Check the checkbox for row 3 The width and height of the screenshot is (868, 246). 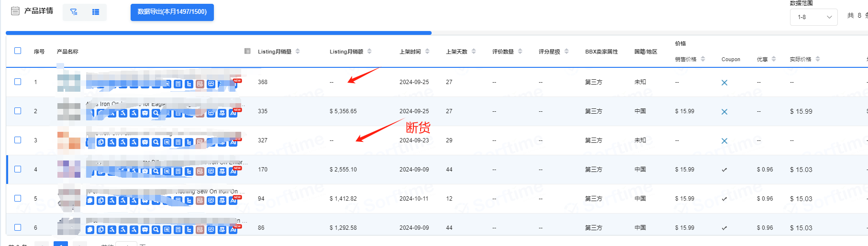[x=18, y=140]
